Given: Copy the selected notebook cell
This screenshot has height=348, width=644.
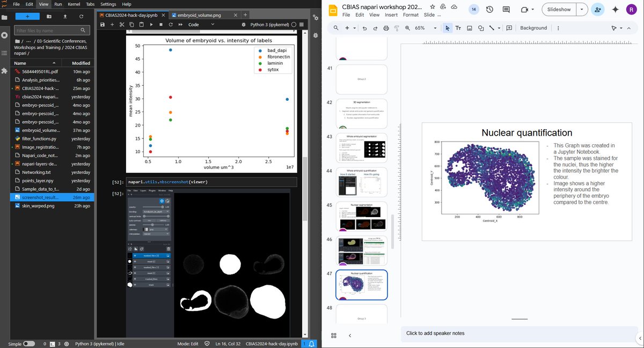Looking at the screenshot, I should (x=132, y=25).
